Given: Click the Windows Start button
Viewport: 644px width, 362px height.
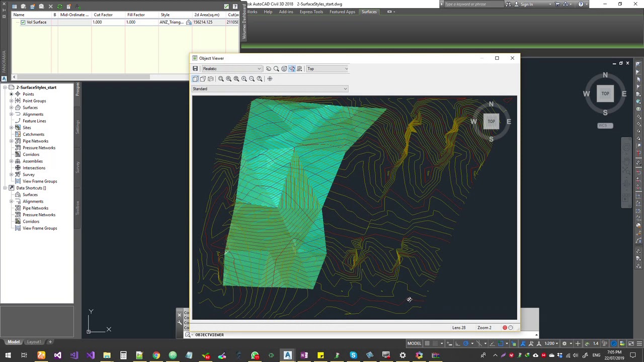Looking at the screenshot, I should pos(8,356).
